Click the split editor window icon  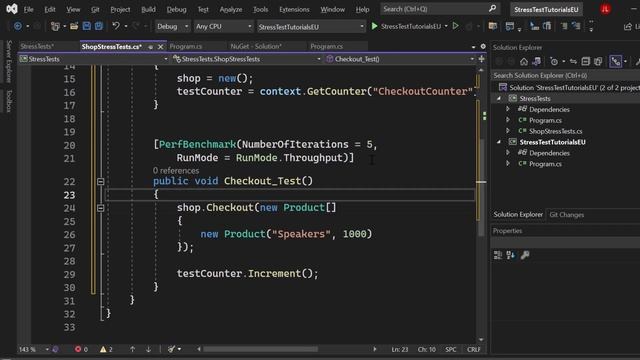click(482, 59)
